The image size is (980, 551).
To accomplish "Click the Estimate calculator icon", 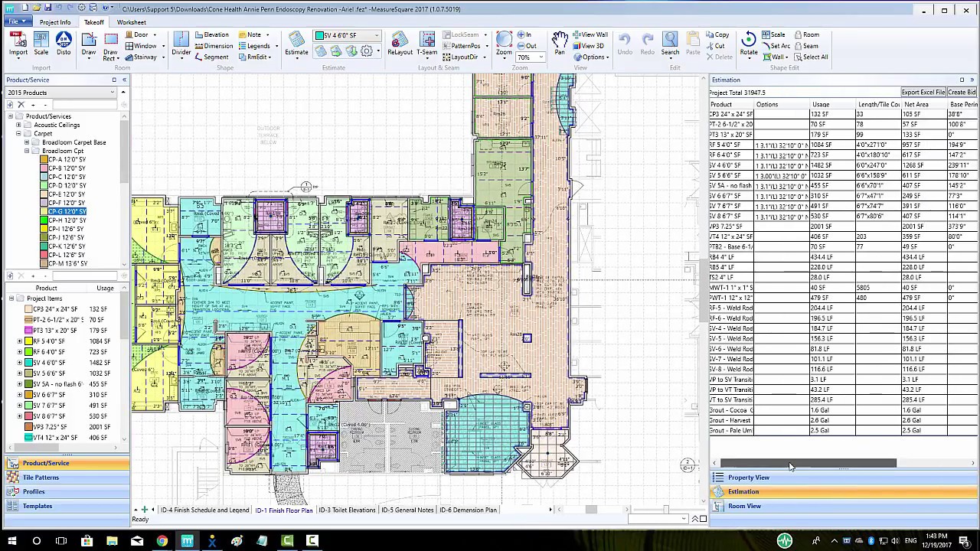I will click(x=296, y=44).
